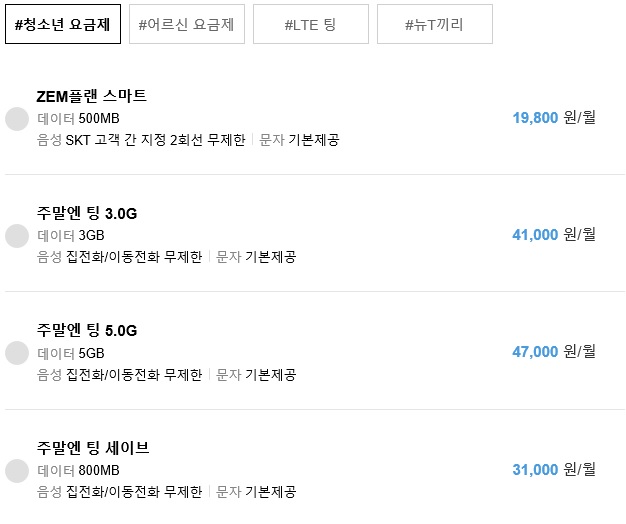Image resolution: width=626 pixels, height=524 pixels.
Task: Click the 데이터 500MB detail text
Action: (x=78, y=118)
